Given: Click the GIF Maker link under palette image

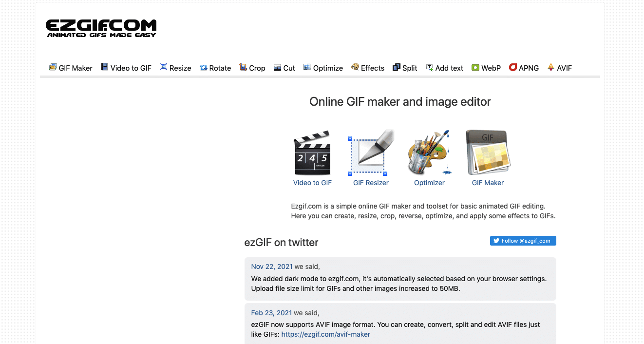Looking at the screenshot, I should (x=488, y=183).
